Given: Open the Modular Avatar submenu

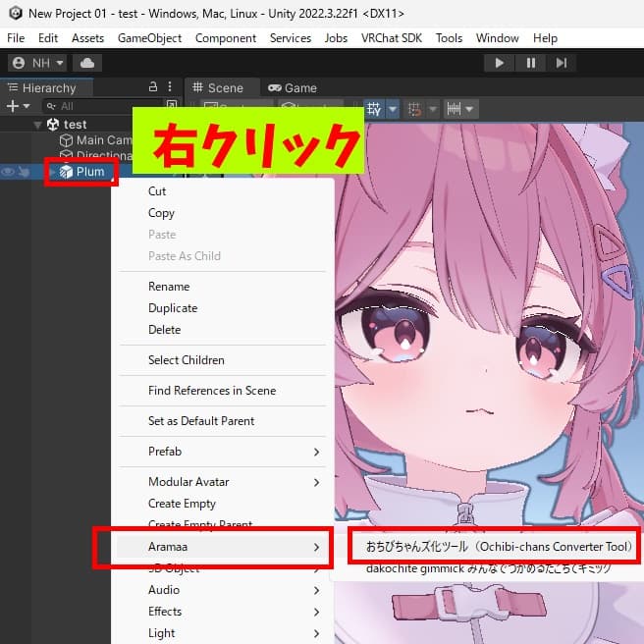Looking at the screenshot, I should pos(223,482).
